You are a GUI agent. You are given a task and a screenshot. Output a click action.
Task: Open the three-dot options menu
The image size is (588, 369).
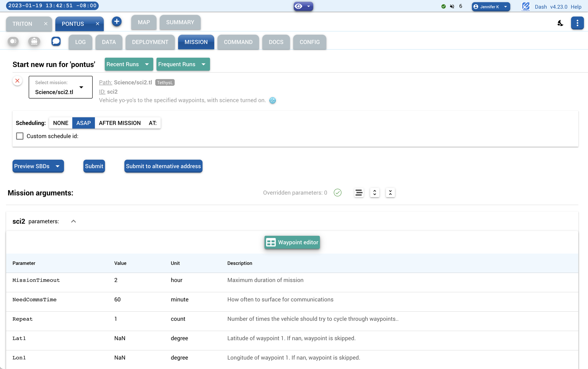577,23
